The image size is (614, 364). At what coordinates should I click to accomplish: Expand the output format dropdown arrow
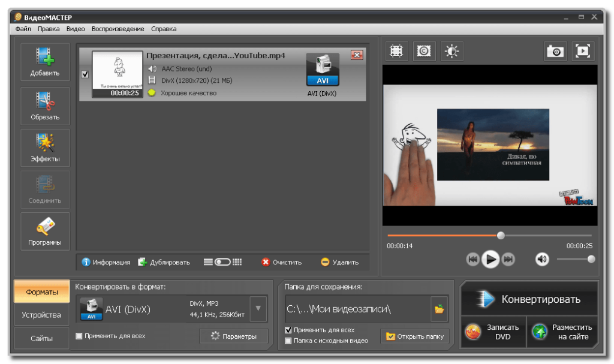[258, 309]
